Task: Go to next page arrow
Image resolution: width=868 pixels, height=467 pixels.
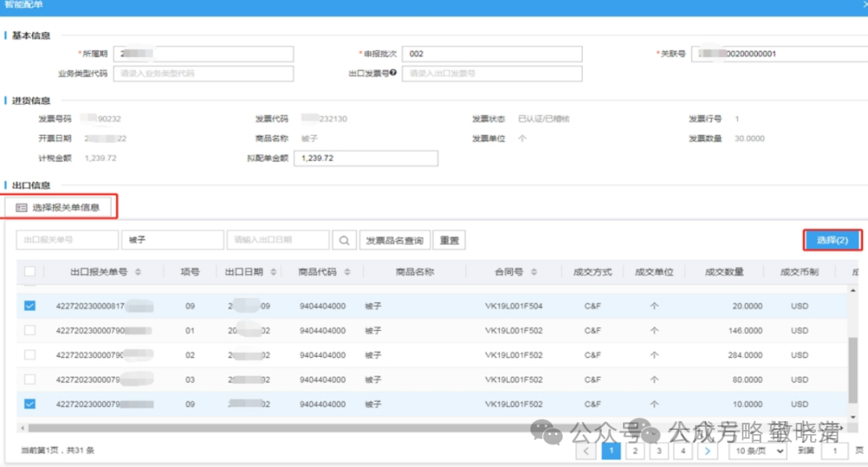Action: point(707,451)
